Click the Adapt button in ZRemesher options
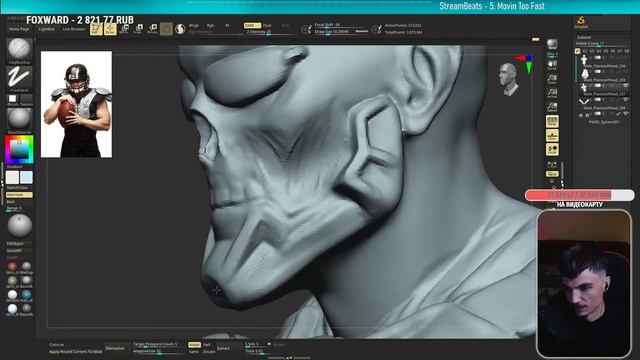 point(194,345)
